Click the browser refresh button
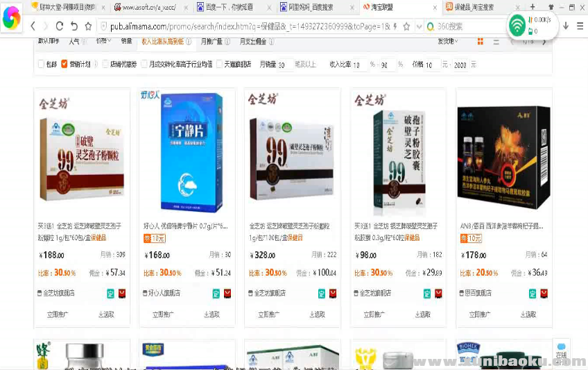This screenshot has width=588, height=370. tap(60, 26)
